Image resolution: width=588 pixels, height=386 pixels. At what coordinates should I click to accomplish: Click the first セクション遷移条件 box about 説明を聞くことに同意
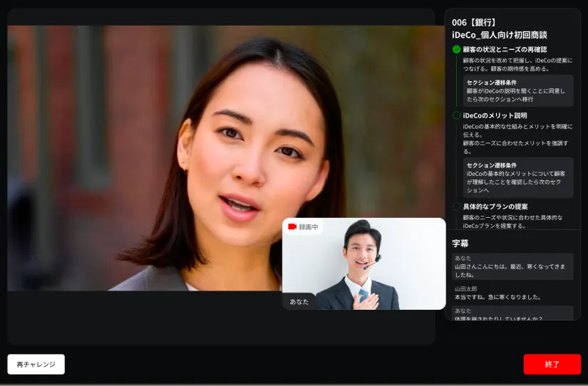click(518, 90)
